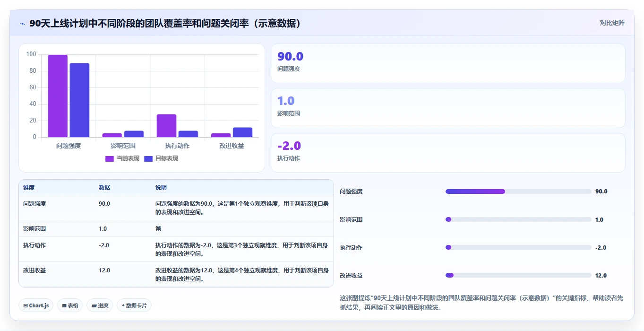
Task: Click the 影响范围 x-axis label on chart
Action: 123,146
